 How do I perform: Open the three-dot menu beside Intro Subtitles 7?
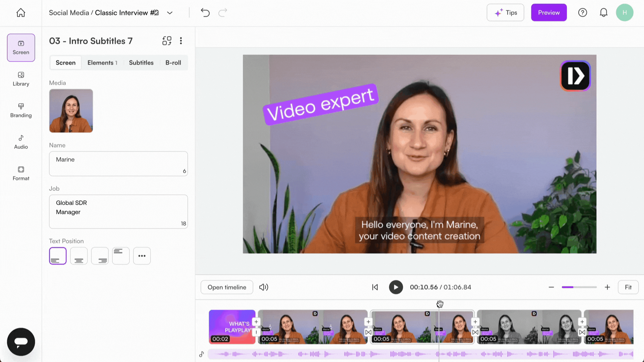(181, 41)
